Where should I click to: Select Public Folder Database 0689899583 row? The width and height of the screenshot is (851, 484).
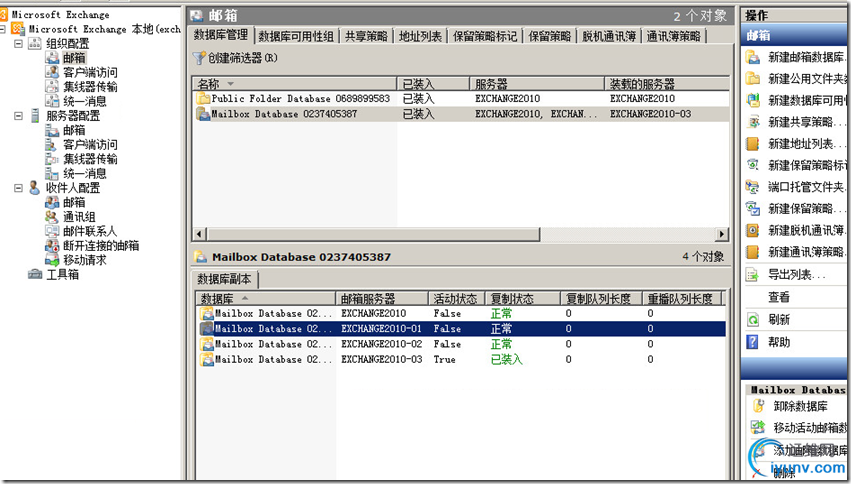pyautogui.click(x=461, y=99)
